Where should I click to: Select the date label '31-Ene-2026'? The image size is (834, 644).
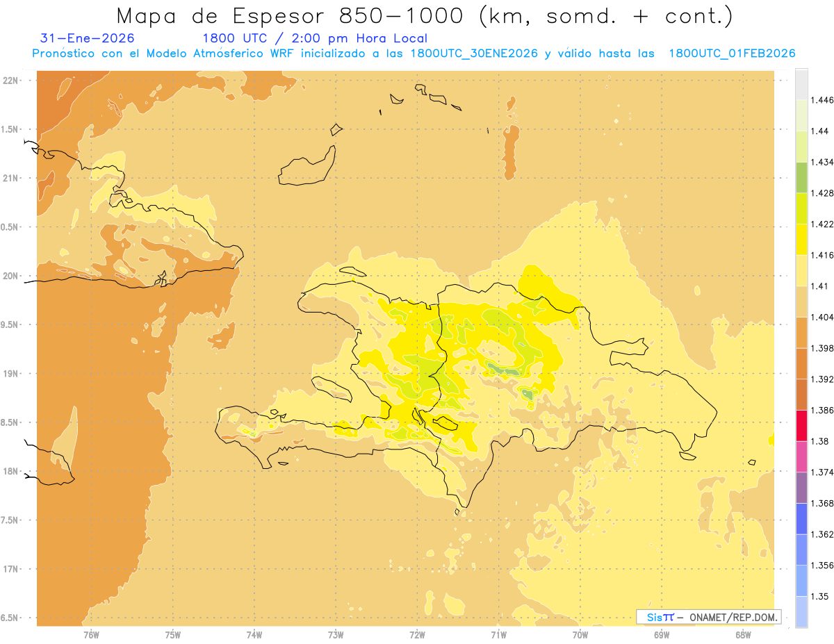click(88, 38)
